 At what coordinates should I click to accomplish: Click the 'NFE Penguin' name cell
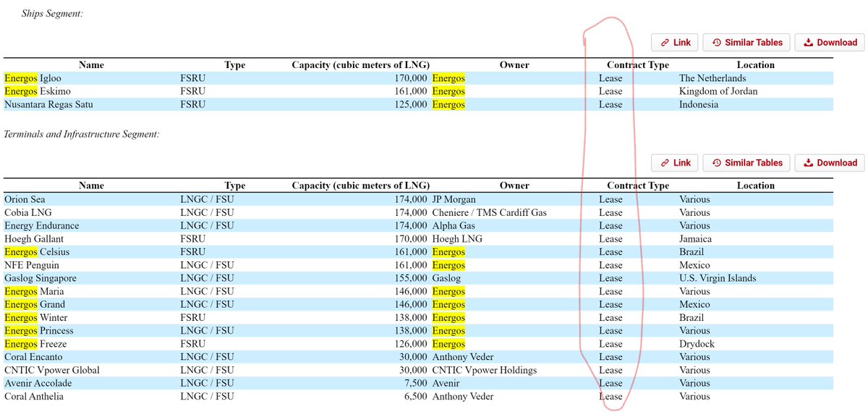coord(32,265)
